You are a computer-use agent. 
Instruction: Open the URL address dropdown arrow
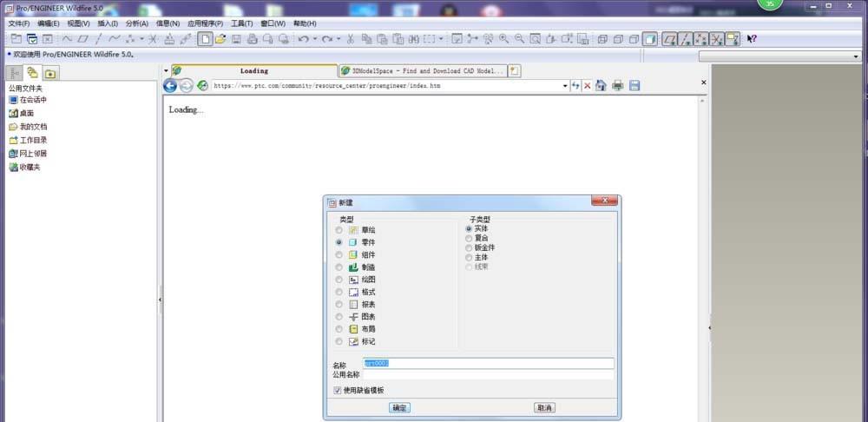(x=565, y=86)
